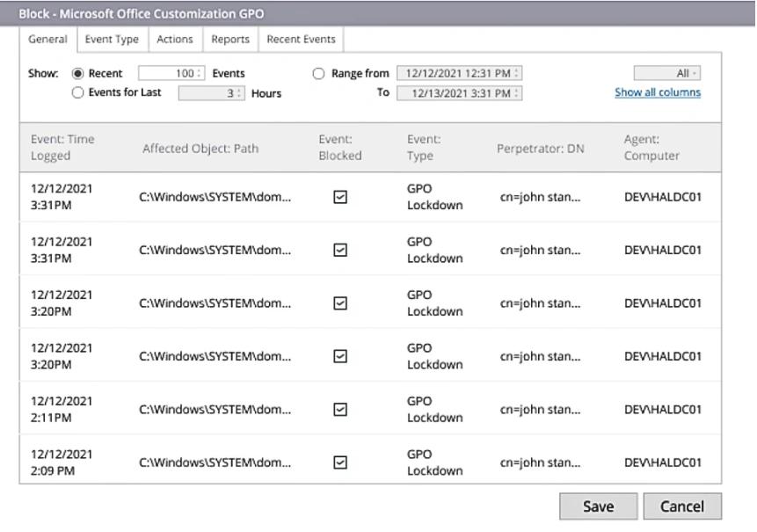The width and height of the screenshot is (757, 532).
Task: Open the Actions tab
Action: [x=175, y=39]
